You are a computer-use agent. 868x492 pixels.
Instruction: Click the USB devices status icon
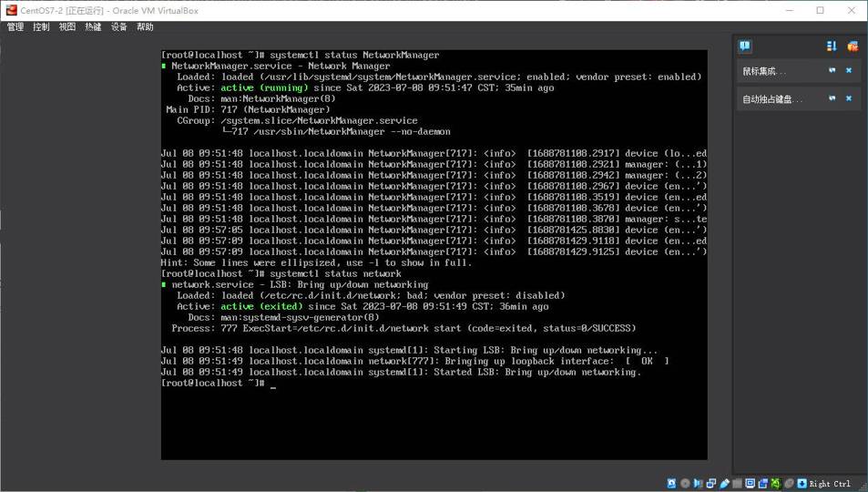pos(724,484)
